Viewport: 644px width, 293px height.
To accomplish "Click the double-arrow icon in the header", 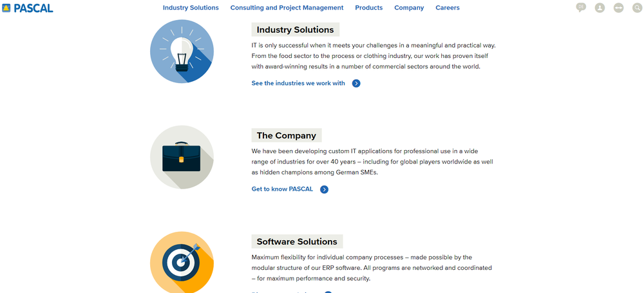I will [x=618, y=7].
